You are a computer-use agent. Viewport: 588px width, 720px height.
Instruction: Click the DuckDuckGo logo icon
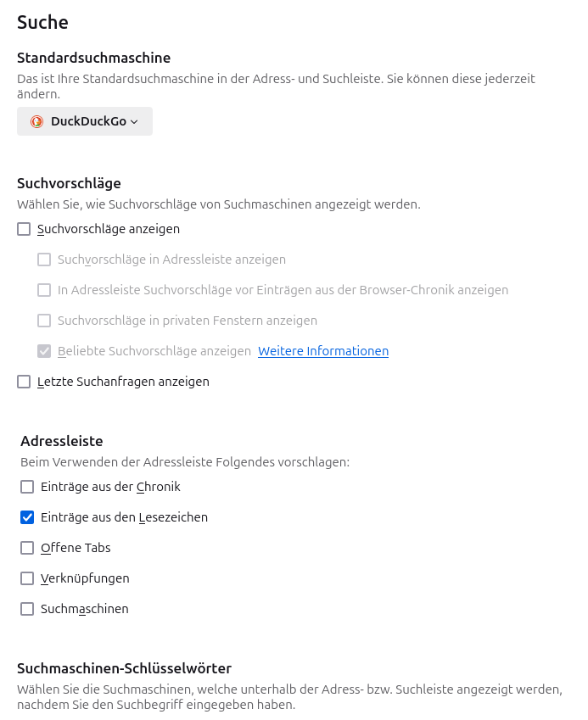pyautogui.click(x=36, y=121)
